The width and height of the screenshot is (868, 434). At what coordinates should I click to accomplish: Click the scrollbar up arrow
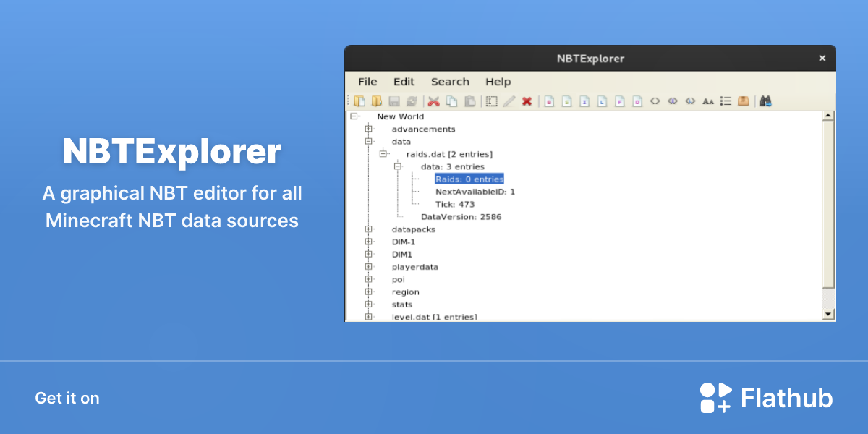[x=829, y=116]
